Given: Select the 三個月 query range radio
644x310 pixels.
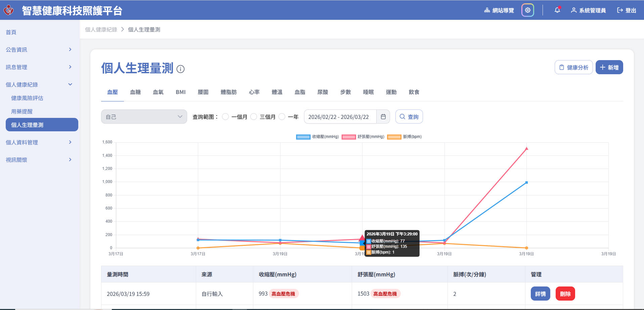Looking at the screenshot, I should pos(254,117).
